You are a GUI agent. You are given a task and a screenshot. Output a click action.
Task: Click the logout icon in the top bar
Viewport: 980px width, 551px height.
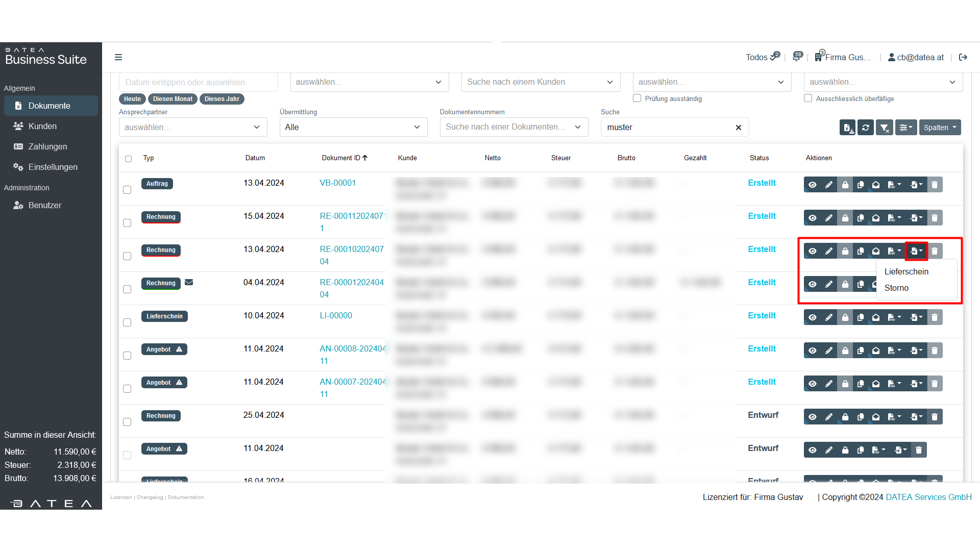click(963, 57)
